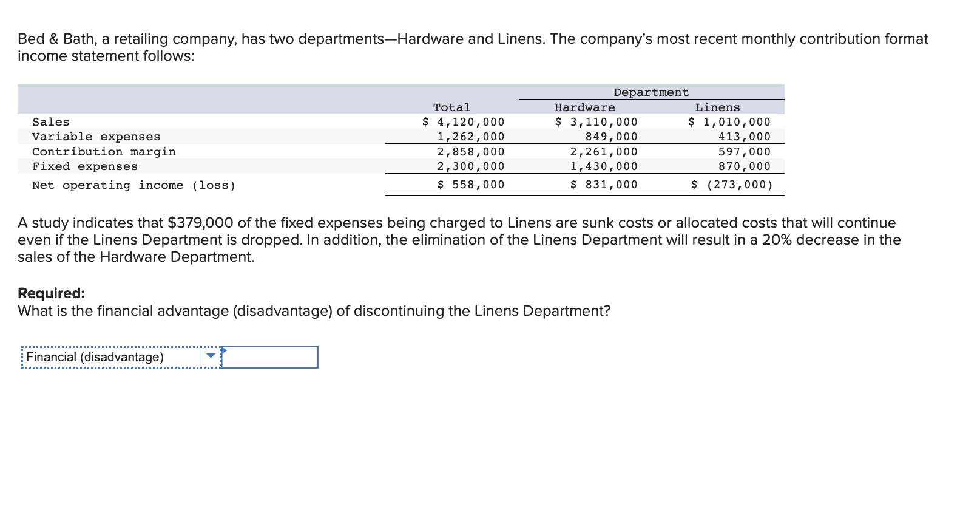Click the Department column group header

[x=651, y=92]
